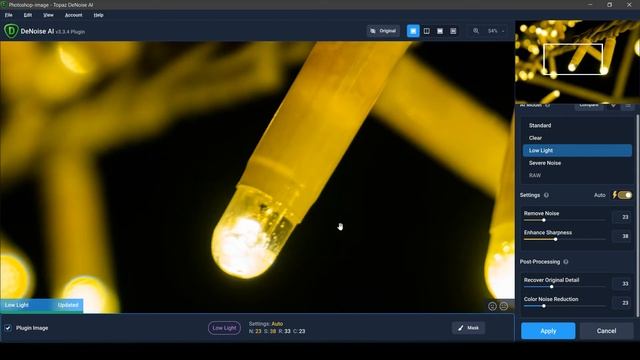Select the side-by-side view layout icon
Image resolution: width=640 pixels, height=360 pixels.
pos(440,31)
